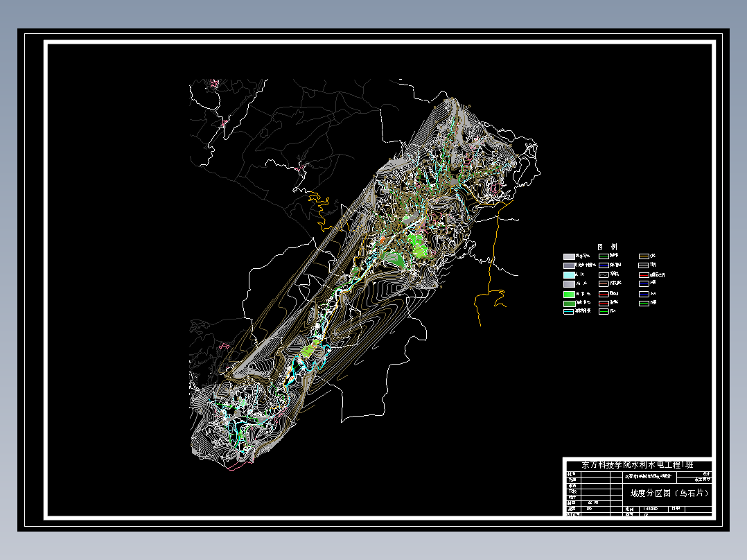The width and height of the screenshot is (747, 560).
Task: Click the 日期 label in the title block
Action: pos(676,509)
